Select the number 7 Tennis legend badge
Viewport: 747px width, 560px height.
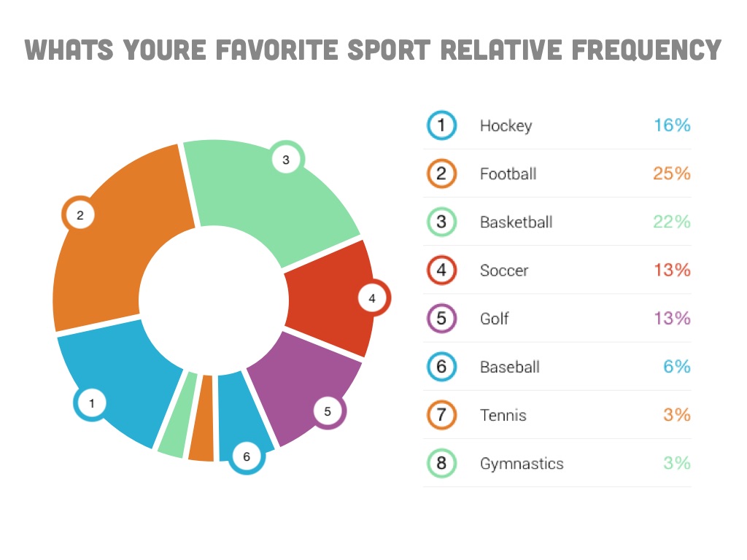441,415
